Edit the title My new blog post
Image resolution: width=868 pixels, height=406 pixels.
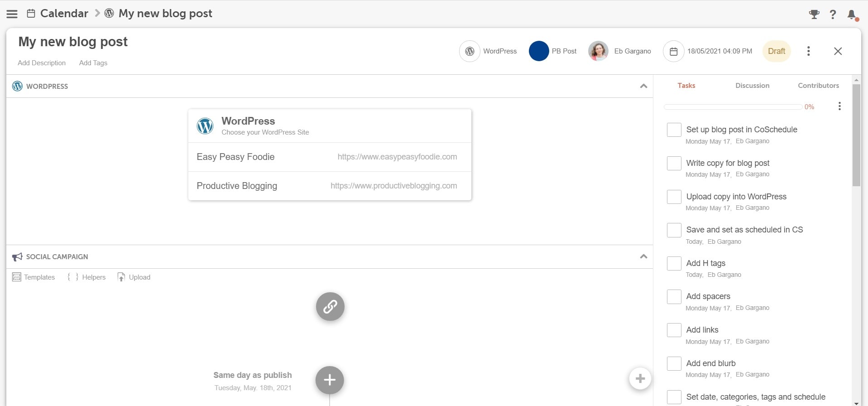click(73, 42)
